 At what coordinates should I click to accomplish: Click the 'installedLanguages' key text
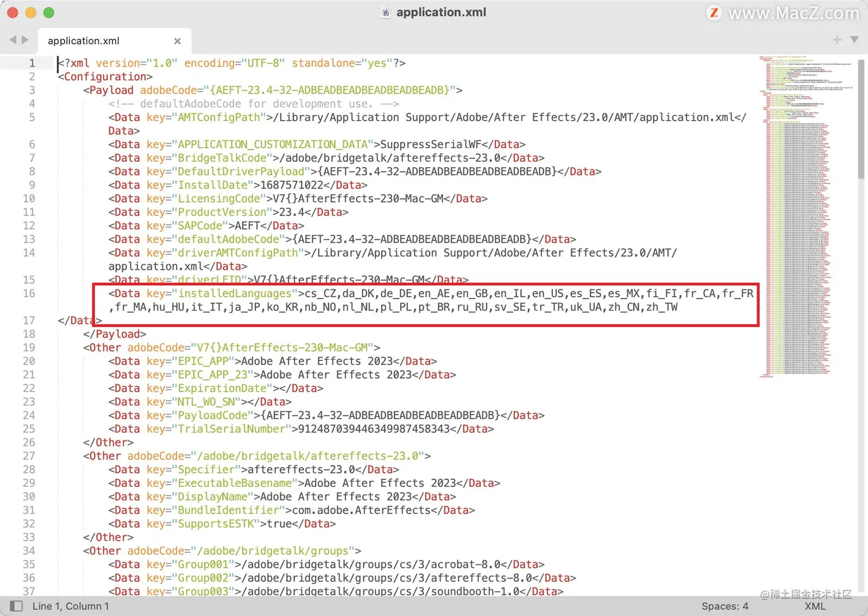[235, 293]
